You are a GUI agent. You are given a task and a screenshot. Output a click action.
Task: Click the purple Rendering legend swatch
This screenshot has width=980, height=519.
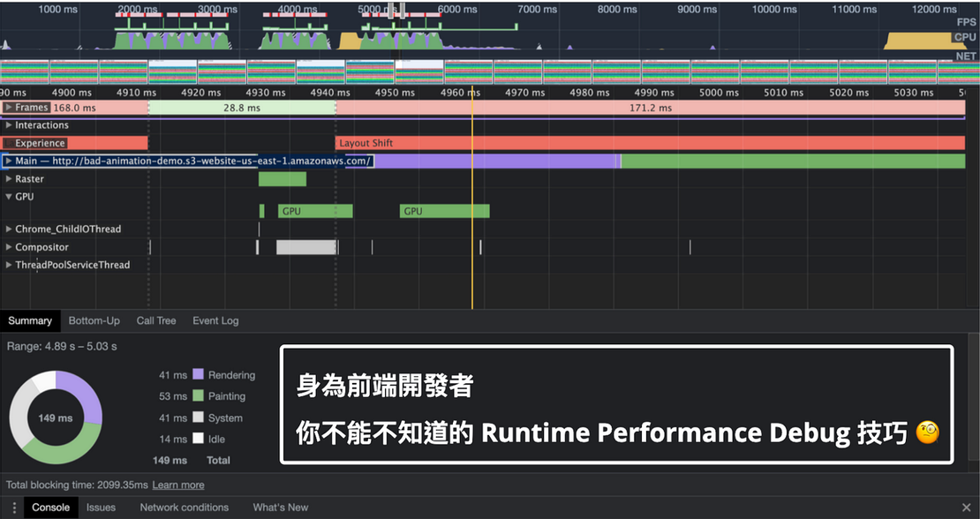pyautogui.click(x=198, y=375)
